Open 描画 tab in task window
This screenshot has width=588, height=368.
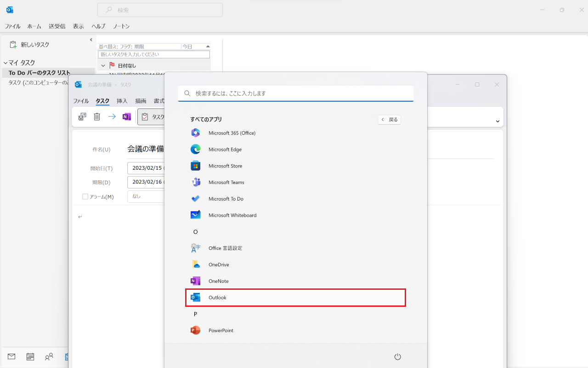pos(141,101)
